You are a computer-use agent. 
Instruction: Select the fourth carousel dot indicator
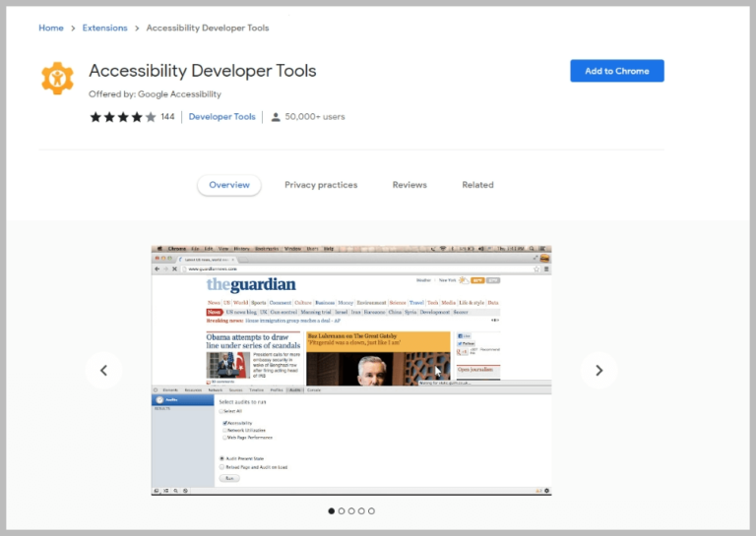click(361, 510)
